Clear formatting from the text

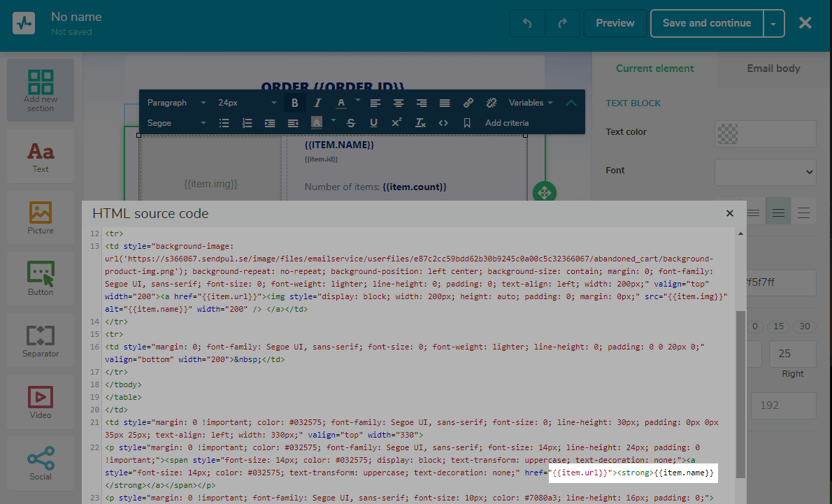(420, 123)
